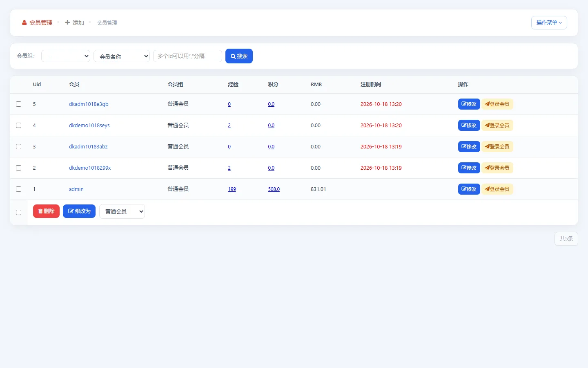This screenshot has height=368, width=588.
Task: Open member link dkdemo1018seys
Action: coord(89,126)
